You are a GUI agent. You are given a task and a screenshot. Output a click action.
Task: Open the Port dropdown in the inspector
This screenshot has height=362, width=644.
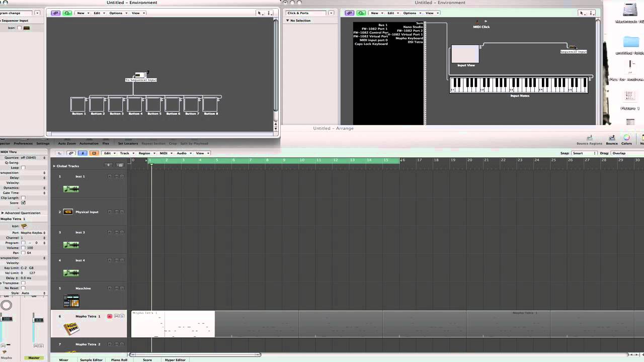click(33, 233)
